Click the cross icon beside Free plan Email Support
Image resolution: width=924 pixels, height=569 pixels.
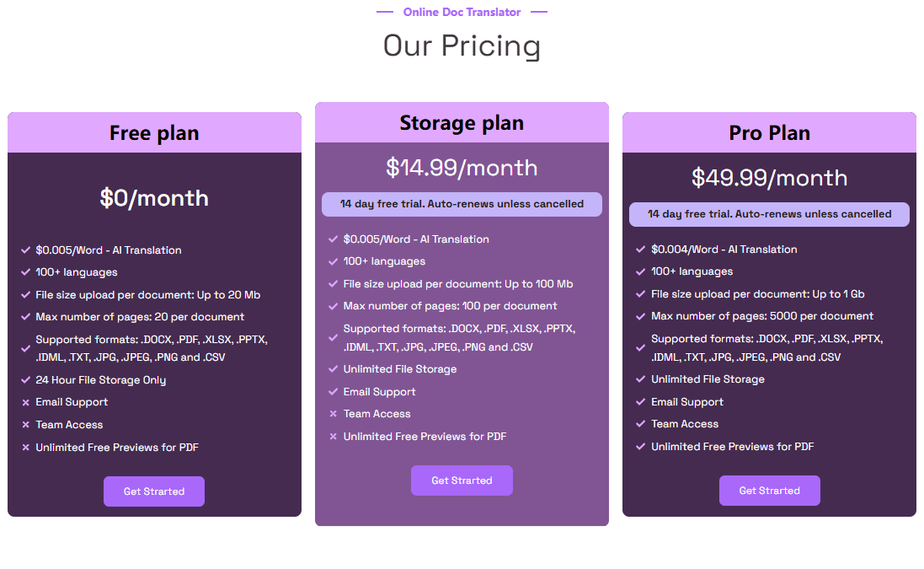point(25,402)
